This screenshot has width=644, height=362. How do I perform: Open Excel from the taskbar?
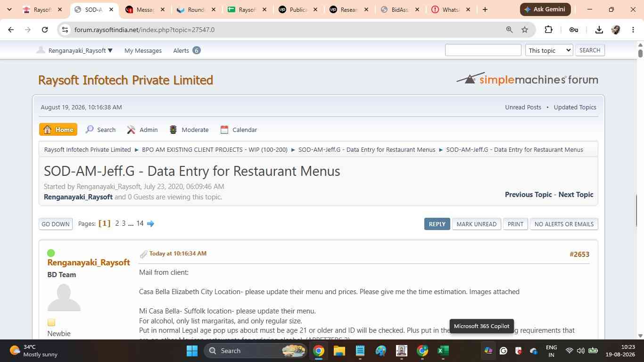[x=443, y=351]
